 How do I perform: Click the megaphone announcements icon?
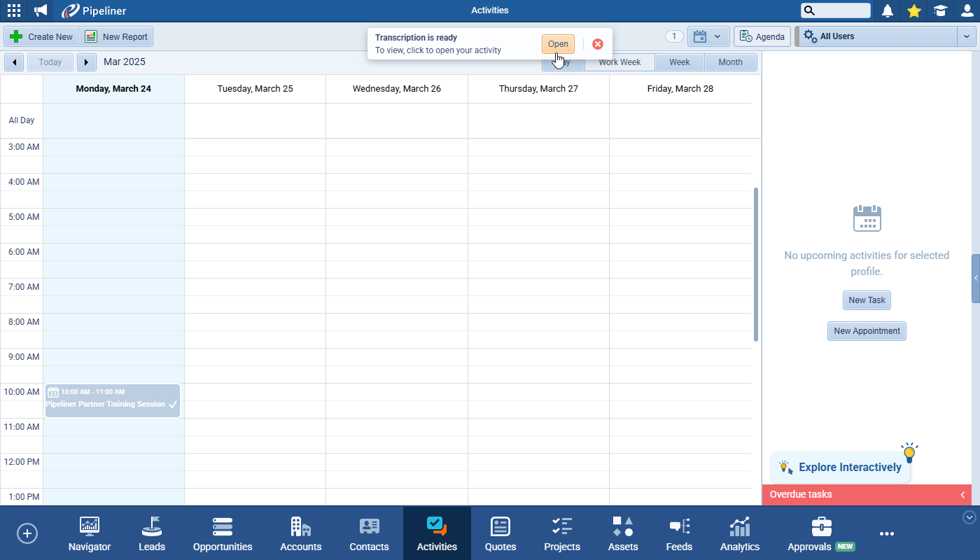click(x=41, y=10)
